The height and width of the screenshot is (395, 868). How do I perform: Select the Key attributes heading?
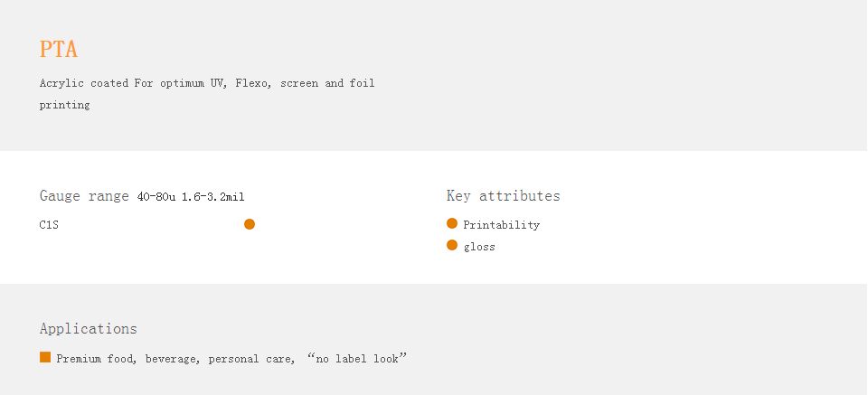pos(504,196)
